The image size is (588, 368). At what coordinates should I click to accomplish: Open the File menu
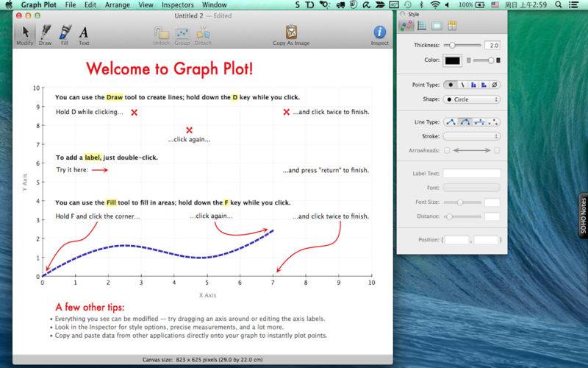pos(71,4)
